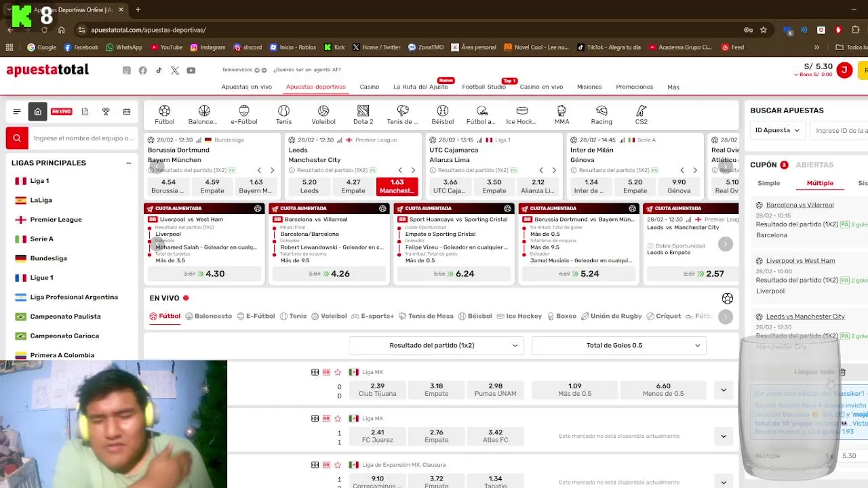Favorite the FC Juarez match star
The width and height of the screenshot is (868, 488).
(338, 418)
